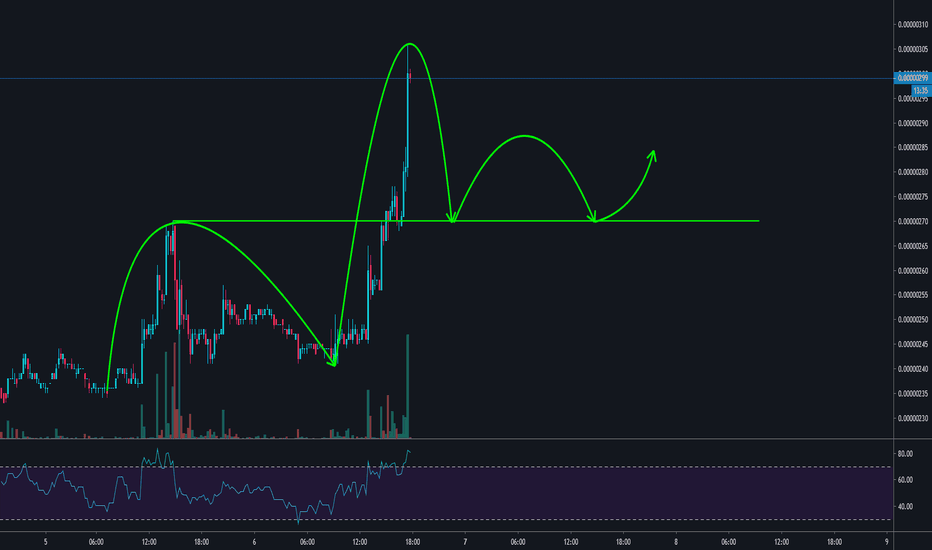The image size is (932, 550).
Task: Click the RSI 60.00 scale label
Action: (x=905, y=480)
